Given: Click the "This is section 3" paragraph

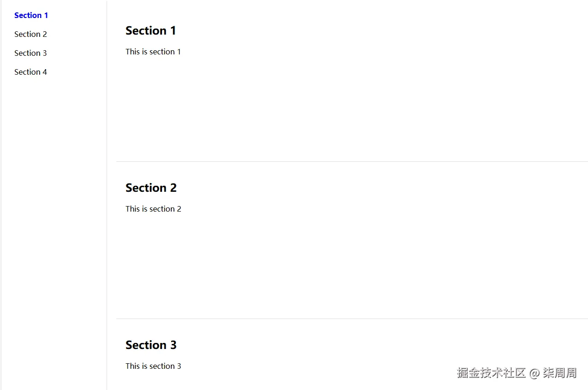Looking at the screenshot, I should click(x=153, y=366).
